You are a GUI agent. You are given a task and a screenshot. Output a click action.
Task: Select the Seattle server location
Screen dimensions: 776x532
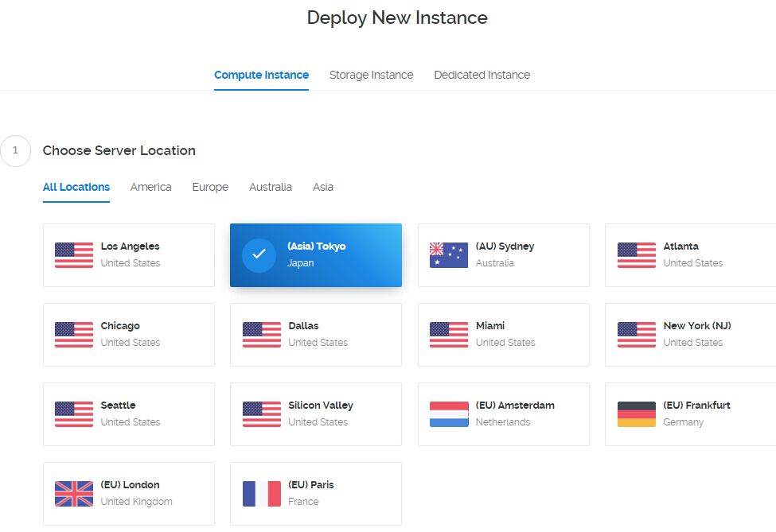pos(129,414)
